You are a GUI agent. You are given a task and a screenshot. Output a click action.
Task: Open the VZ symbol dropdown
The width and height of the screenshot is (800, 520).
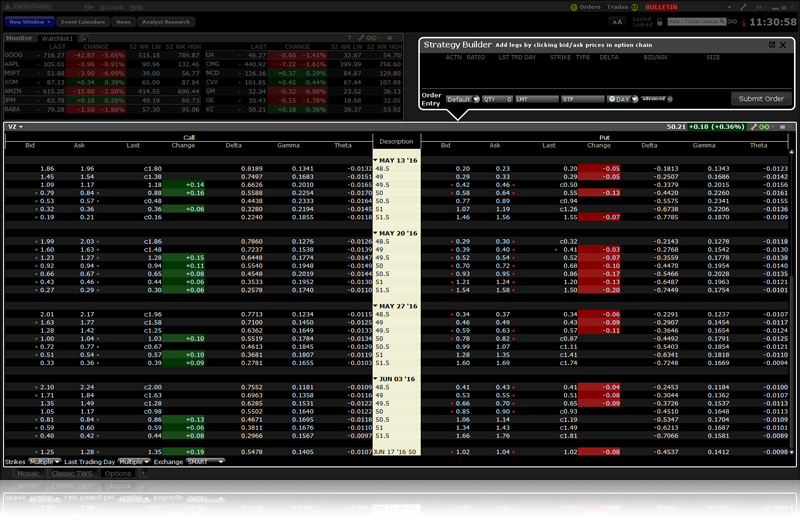[x=15, y=127]
